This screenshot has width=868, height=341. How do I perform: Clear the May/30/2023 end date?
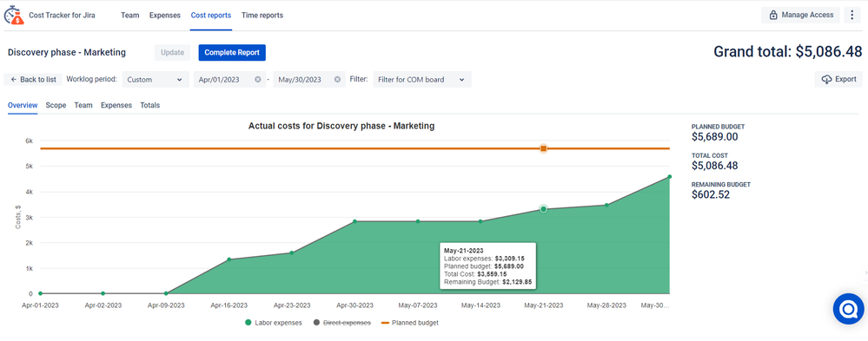pyautogui.click(x=337, y=80)
